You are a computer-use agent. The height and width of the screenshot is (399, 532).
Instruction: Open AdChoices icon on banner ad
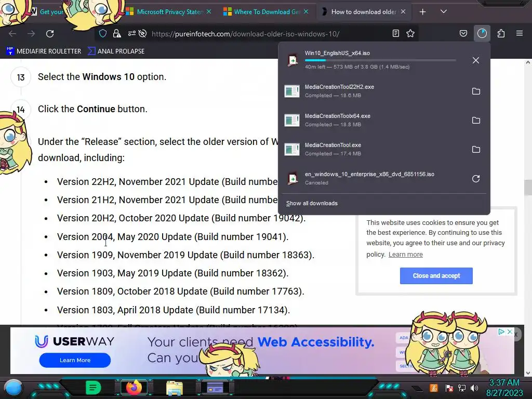501,332
